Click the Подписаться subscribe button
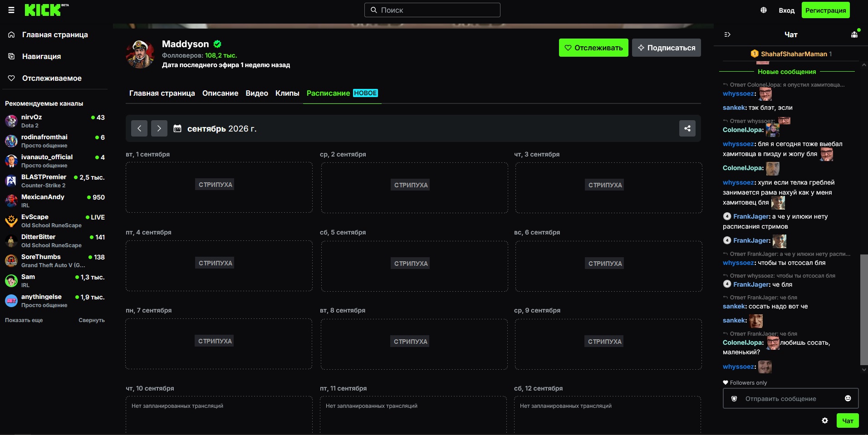The width and height of the screenshot is (868, 435). [x=667, y=48]
